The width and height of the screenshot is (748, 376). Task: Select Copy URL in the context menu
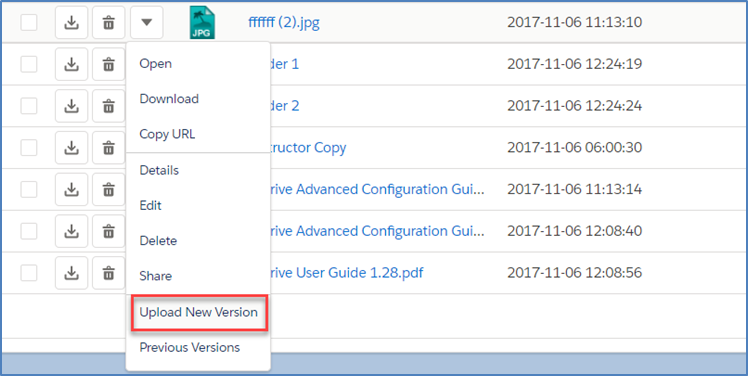[x=167, y=134]
